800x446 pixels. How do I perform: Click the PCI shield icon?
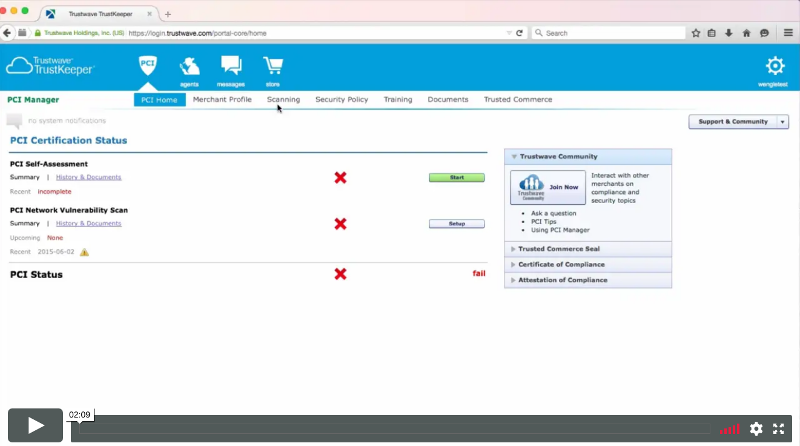pyautogui.click(x=147, y=66)
